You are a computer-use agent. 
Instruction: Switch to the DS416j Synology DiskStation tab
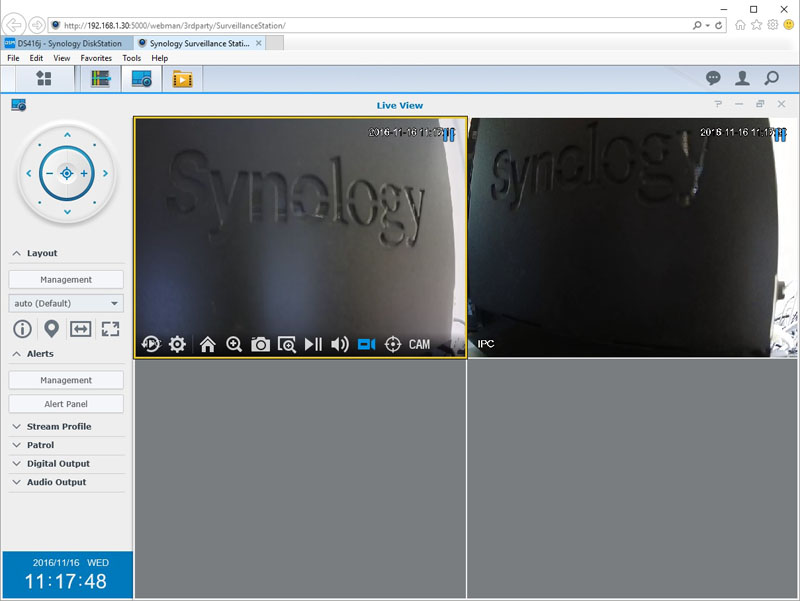point(67,43)
